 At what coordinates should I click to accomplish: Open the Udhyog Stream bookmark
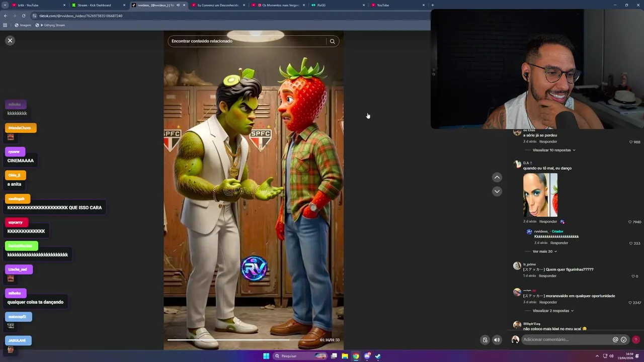click(x=50, y=25)
